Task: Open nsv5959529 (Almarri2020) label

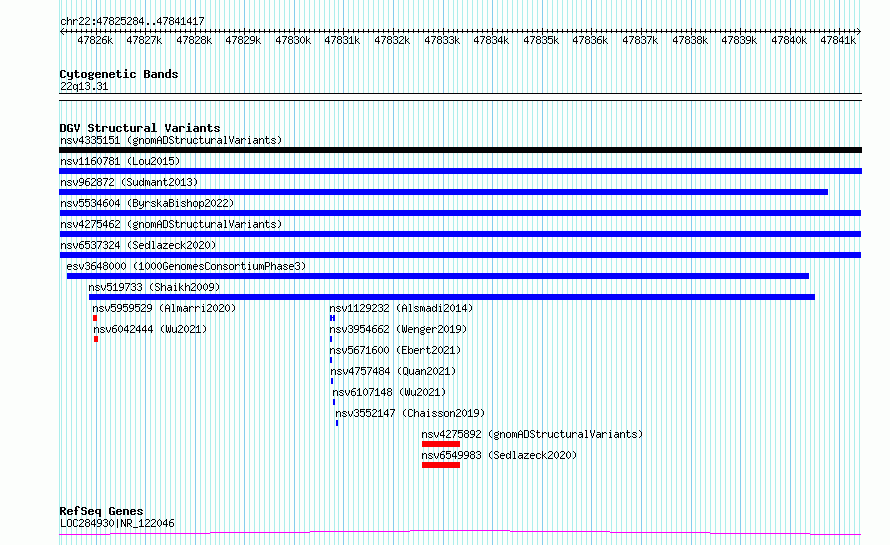Action: click(164, 308)
